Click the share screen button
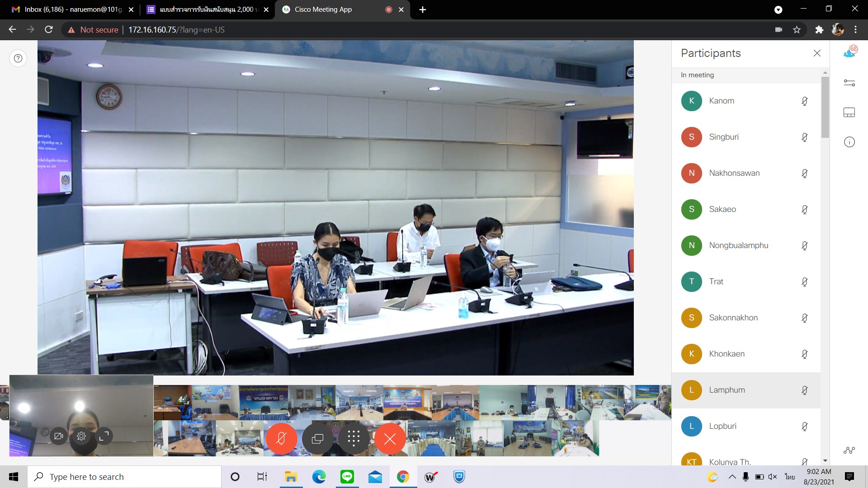Screen dimensions: 868x488 pos(317,438)
